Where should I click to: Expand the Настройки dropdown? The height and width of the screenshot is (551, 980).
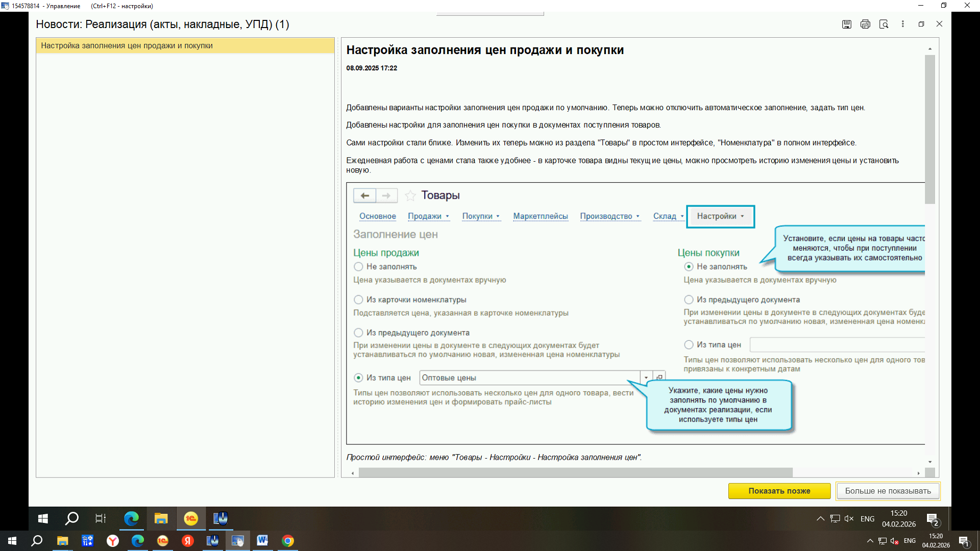[720, 216]
